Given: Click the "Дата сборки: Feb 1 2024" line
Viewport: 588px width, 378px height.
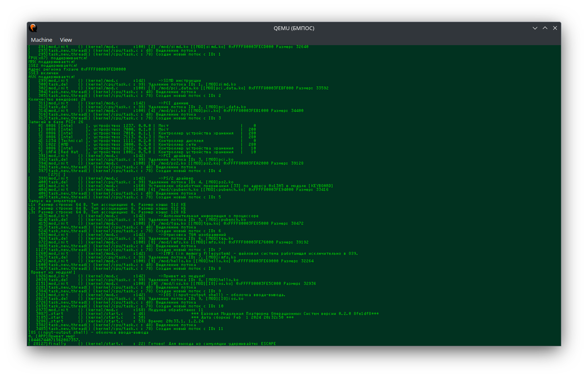Looking at the screenshot, I should 161,317.
